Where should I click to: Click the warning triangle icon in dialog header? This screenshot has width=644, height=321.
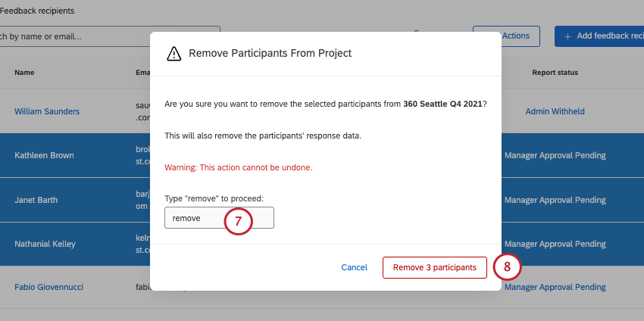(x=174, y=53)
